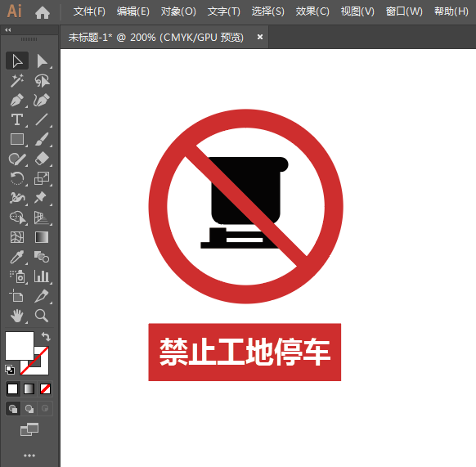Screen dimensions: 476x467
Task: Select the Puppet Warp pin tool
Action: [42, 198]
